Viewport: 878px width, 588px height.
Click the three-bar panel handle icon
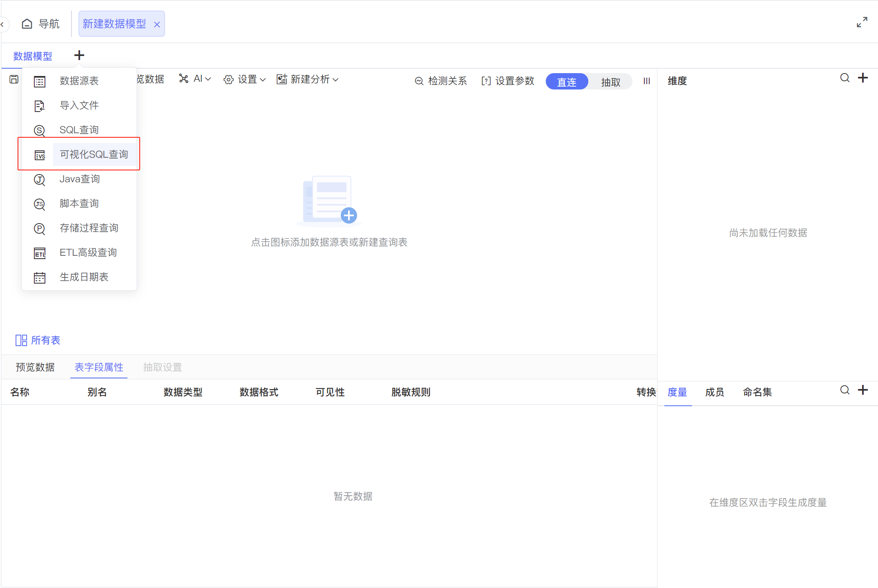click(647, 81)
